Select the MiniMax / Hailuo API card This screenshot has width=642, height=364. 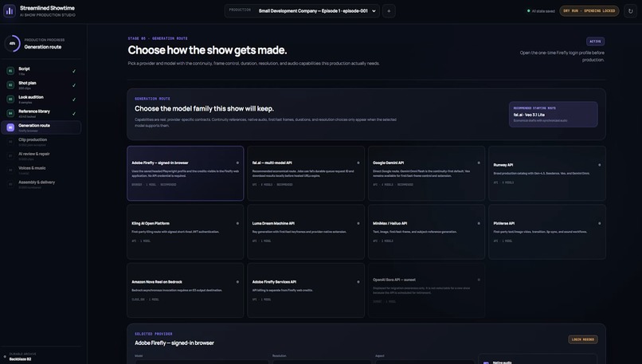pyautogui.click(x=426, y=232)
